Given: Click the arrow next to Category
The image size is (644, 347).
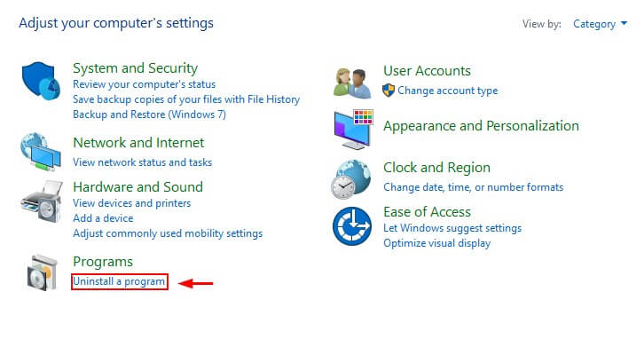Looking at the screenshot, I should pyautogui.click(x=624, y=23).
